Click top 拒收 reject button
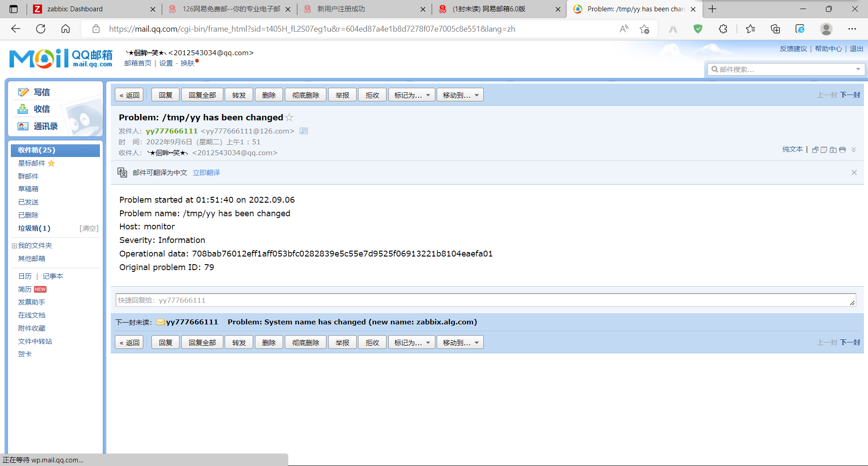868x466 pixels. pyautogui.click(x=372, y=95)
